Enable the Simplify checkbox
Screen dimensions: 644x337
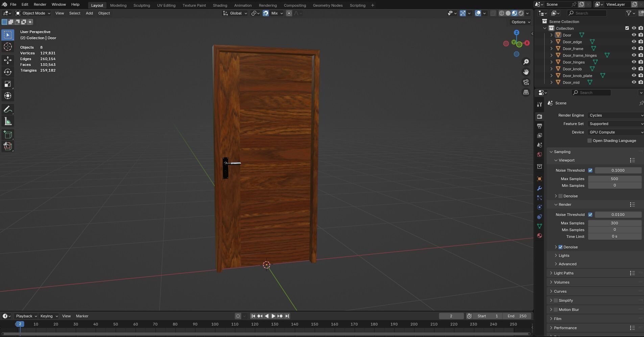tap(556, 300)
